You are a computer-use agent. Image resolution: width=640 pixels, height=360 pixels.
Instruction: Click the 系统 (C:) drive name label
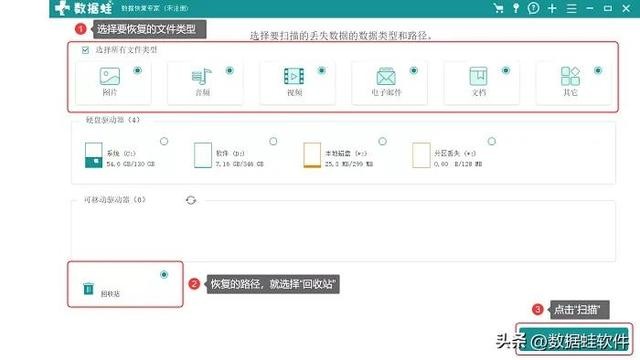121,153
